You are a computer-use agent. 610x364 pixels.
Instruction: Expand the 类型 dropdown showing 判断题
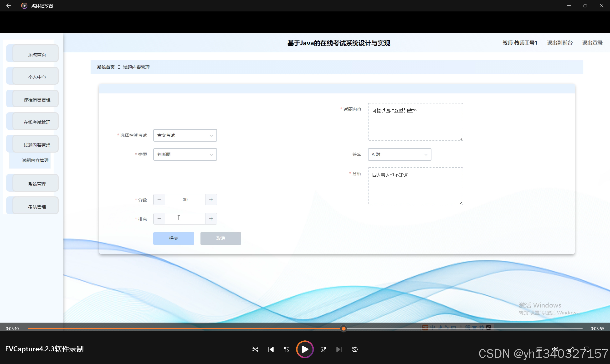[185, 154]
